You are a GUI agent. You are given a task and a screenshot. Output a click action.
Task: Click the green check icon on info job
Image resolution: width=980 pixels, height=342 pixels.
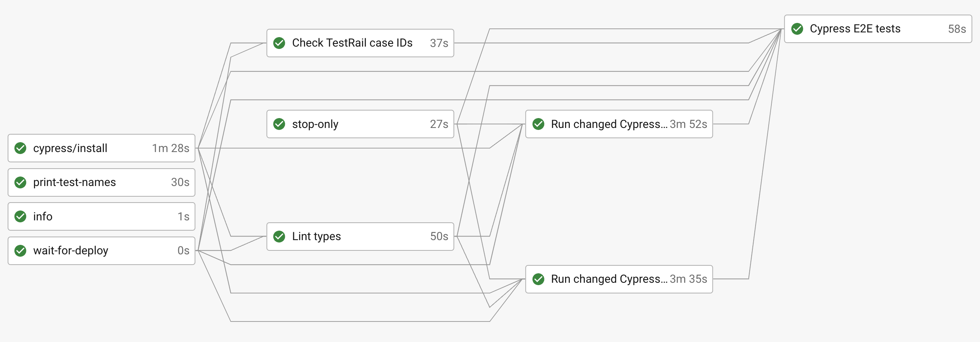pos(21,216)
